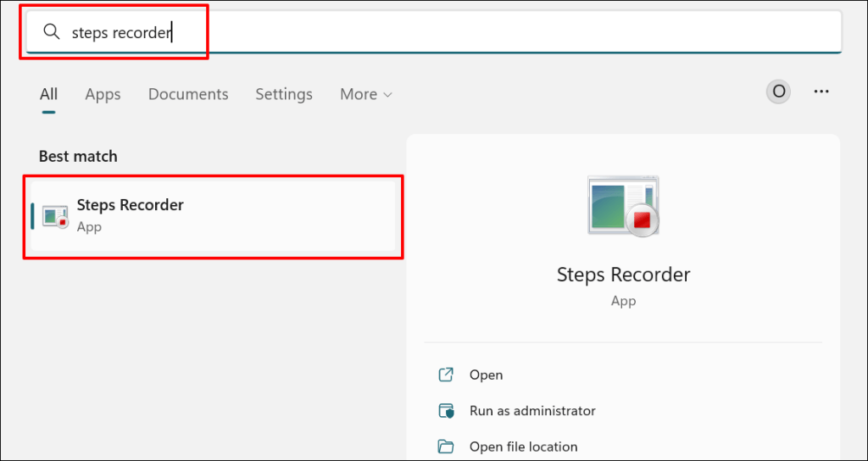Click the Run as administrator shield icon
This screenshot has width=868, height=461.
coord(446,411)
